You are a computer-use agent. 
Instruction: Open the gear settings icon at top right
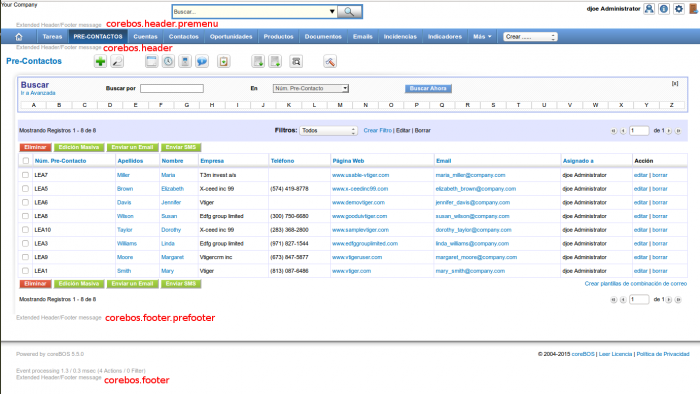coord(679,8)
